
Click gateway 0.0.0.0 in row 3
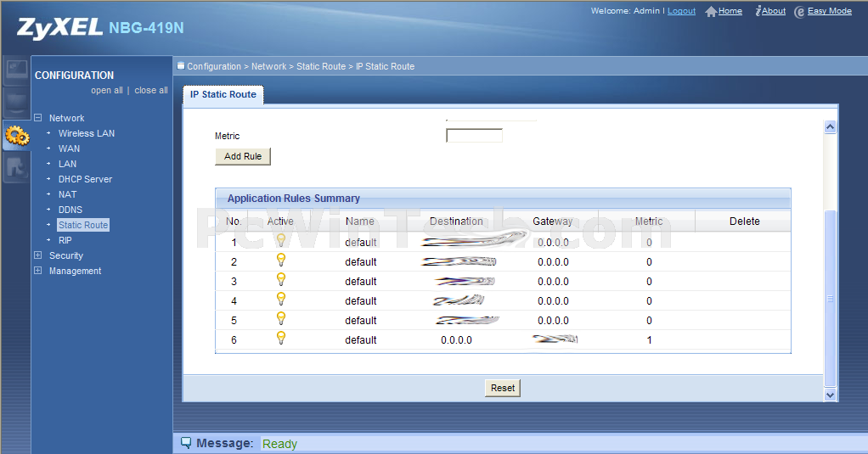pos(553,282)
